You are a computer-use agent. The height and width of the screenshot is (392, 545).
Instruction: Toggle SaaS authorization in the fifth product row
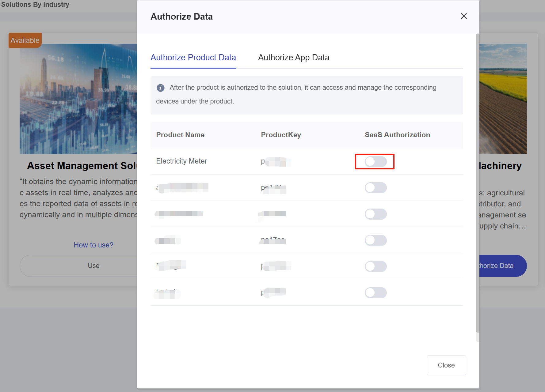pos(375,266)
